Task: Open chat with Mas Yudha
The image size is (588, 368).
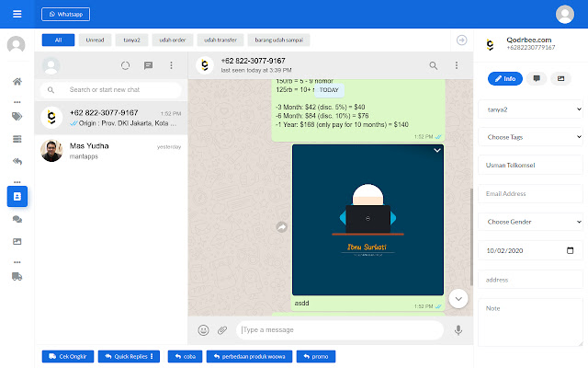Action: tap(111, 151)
